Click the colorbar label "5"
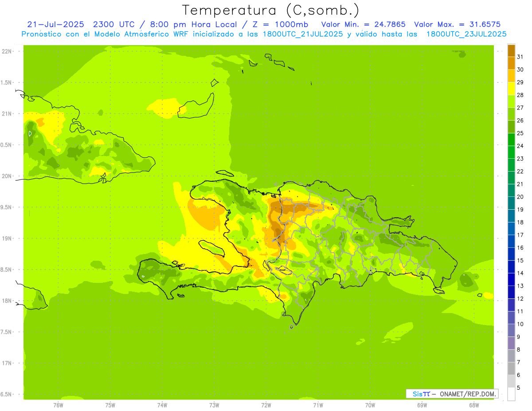 pyautogui.click(x=518, y=388)
